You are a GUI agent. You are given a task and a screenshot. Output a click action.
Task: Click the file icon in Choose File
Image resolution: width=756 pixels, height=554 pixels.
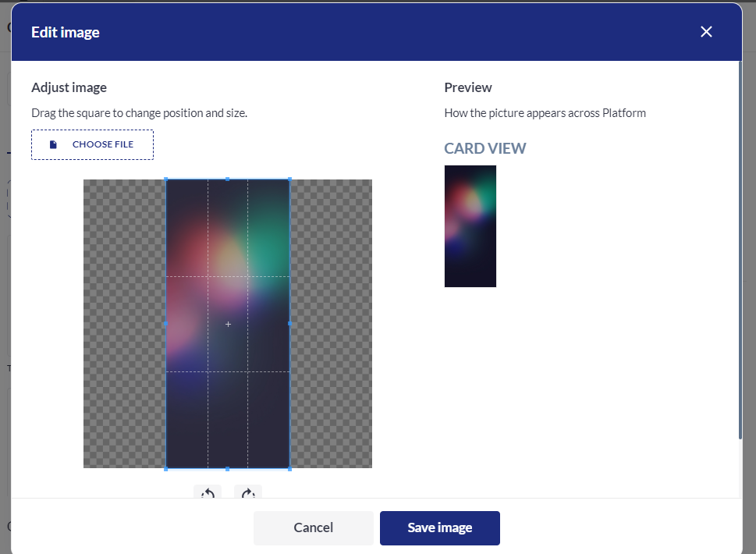click(x=53, y=144)
